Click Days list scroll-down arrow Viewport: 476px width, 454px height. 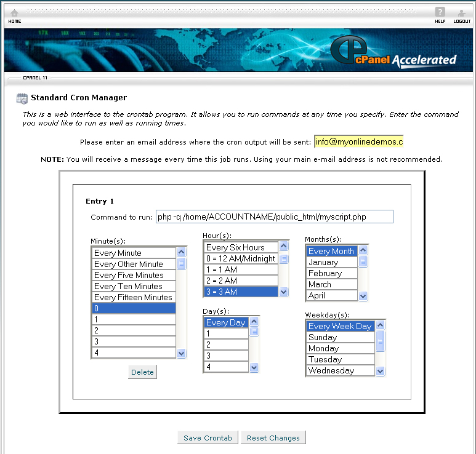coord(254,367)
